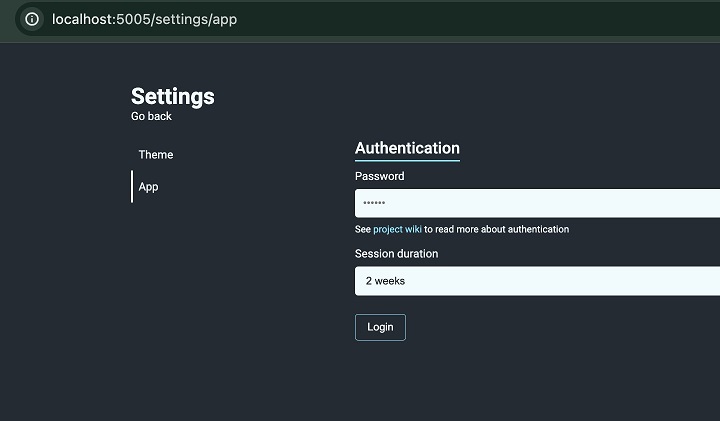The width and height of the screenshot is (720, 421).
Task: Click the "2 weeks" selected value
Action: [385, 281]
